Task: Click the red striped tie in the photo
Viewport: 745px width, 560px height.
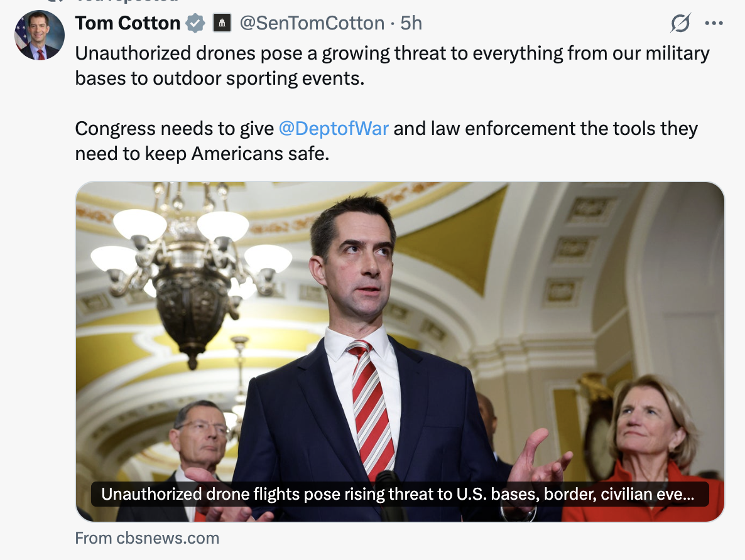Action: coord(373,409)
